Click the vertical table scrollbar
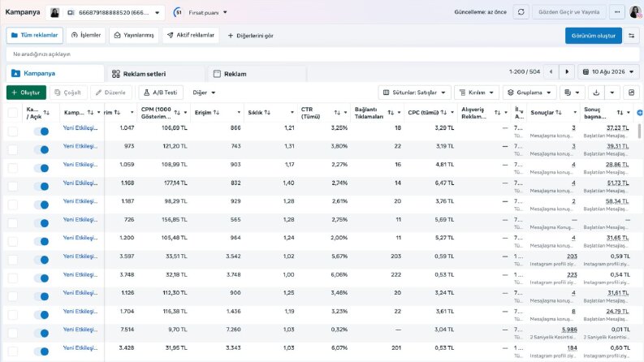 tap(639, 131)
